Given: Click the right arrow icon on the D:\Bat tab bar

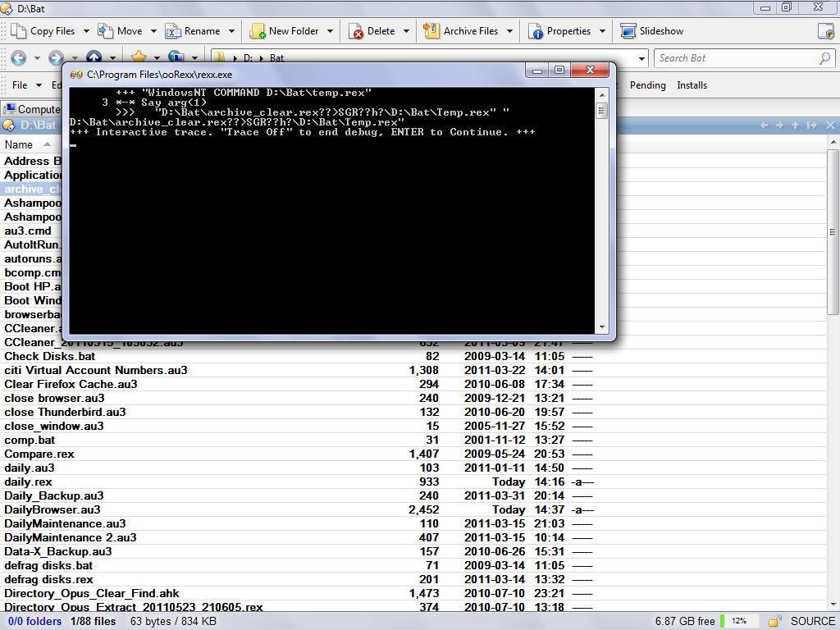Looking at the screenshot, I should point(779,125).
